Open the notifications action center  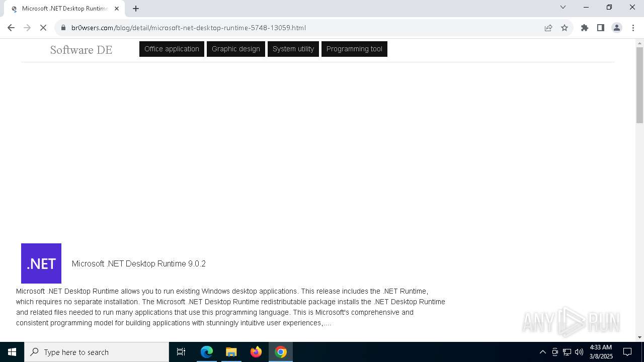point(627,352)
